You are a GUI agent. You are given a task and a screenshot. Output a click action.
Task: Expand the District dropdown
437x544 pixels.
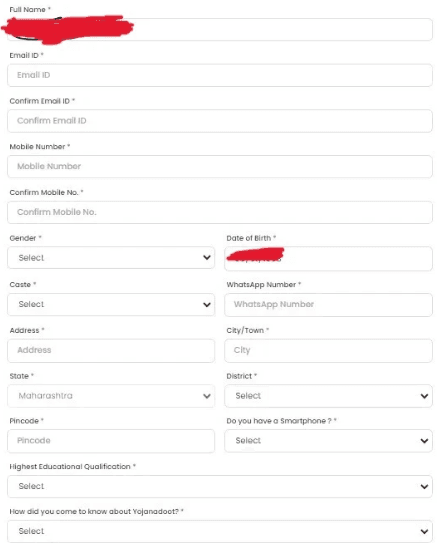pos(328,396)
